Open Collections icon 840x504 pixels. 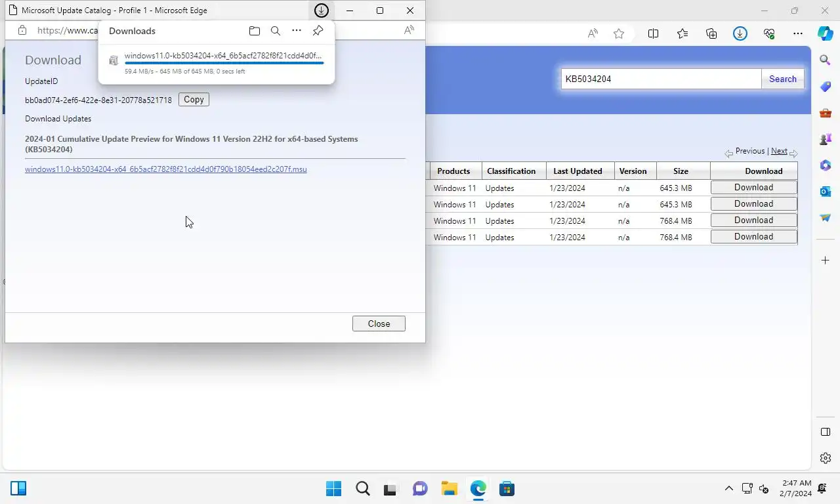click(711, 33)
